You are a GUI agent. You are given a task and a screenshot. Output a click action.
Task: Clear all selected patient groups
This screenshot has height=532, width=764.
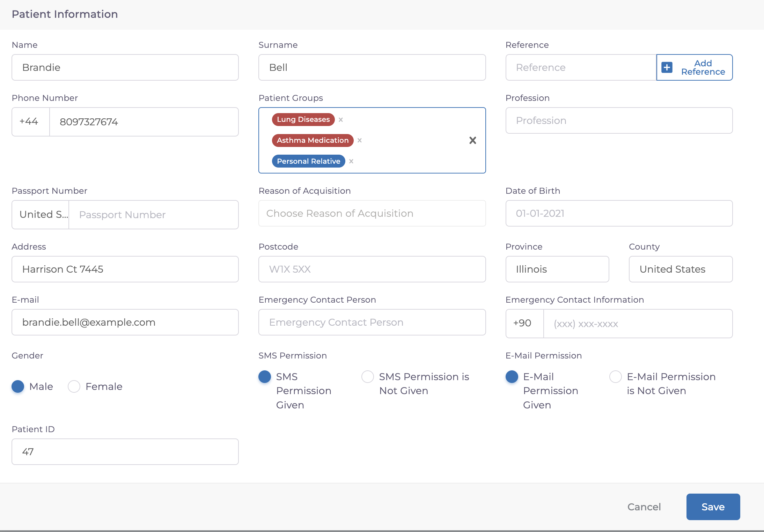pos(472,140)
